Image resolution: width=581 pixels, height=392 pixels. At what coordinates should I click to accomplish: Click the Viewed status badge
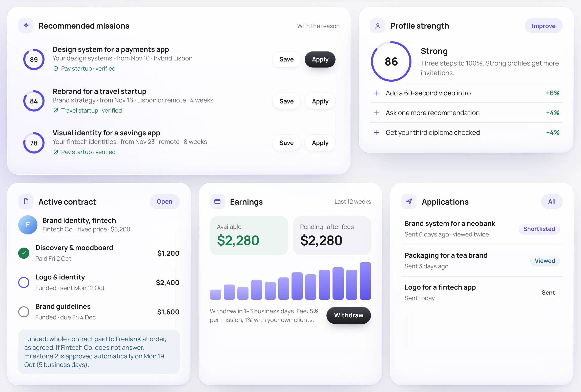[545, 261]
